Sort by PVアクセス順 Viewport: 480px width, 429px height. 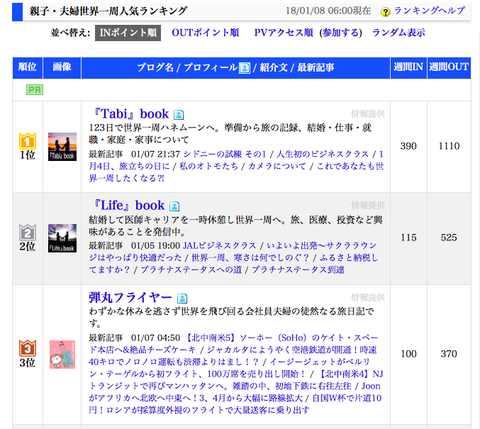[284, 33]
